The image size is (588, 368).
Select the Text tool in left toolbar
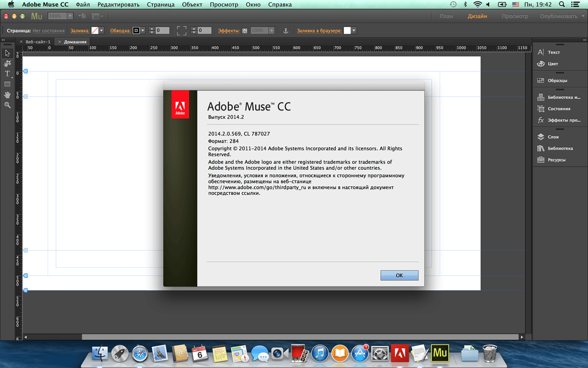click(7, 74)
